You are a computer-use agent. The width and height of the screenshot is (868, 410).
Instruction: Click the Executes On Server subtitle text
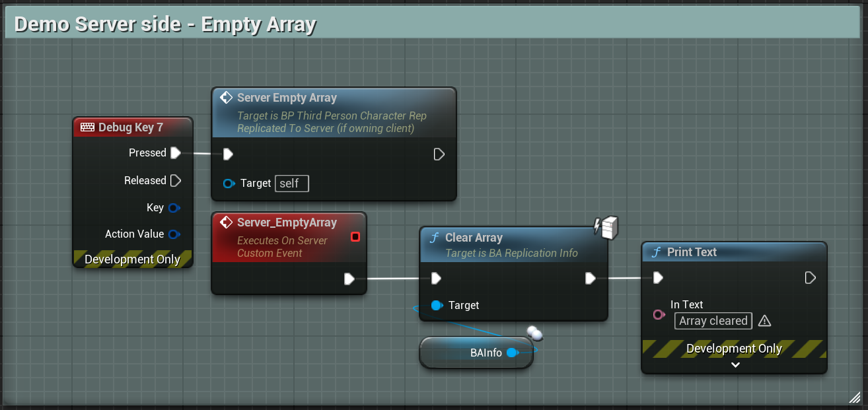(282, 240)
